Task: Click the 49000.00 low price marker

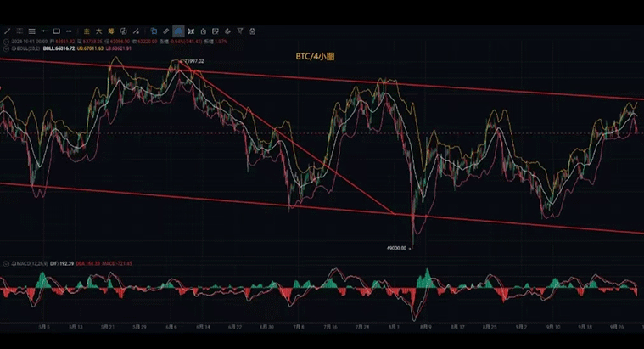Action: (397, 248)
